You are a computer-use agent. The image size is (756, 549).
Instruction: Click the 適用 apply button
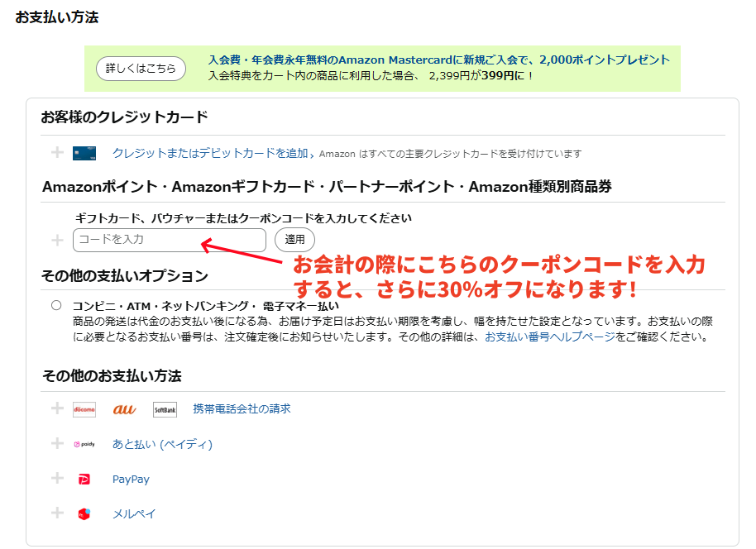294,240
